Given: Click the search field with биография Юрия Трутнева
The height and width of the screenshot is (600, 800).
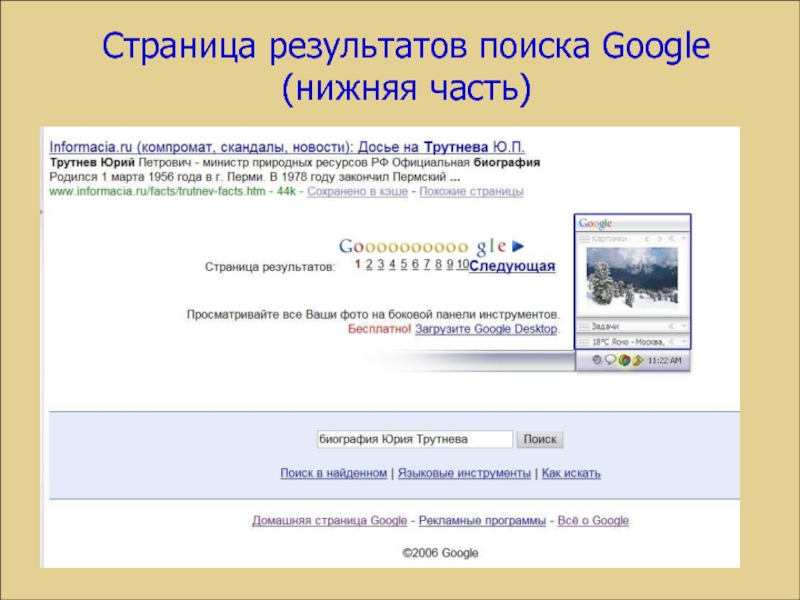Looking at the screenshot, I should [x=415, y=439].
